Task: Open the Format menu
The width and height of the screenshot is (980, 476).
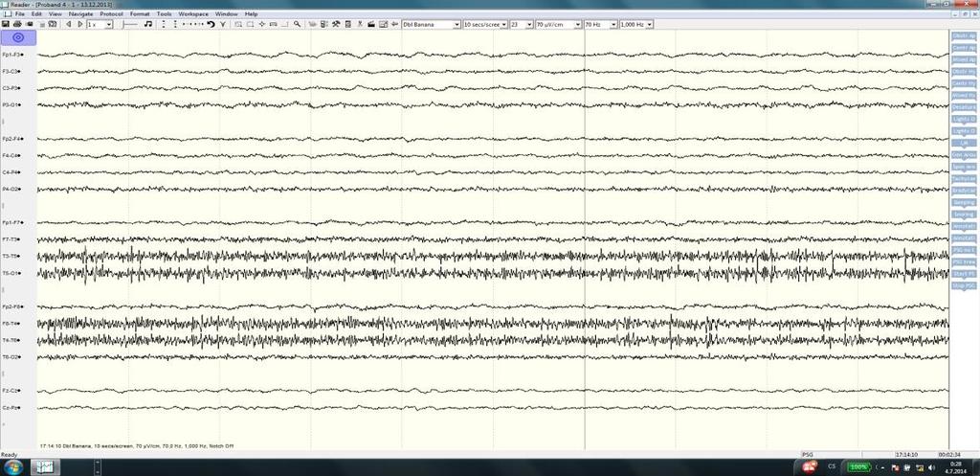Action: [140, 13]
